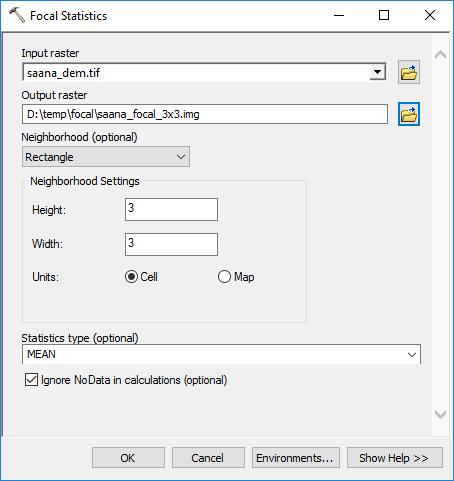Select the Cell units radio button
Image resolution: width=454 pixels, height=481 pixels.
pos(131,277)
